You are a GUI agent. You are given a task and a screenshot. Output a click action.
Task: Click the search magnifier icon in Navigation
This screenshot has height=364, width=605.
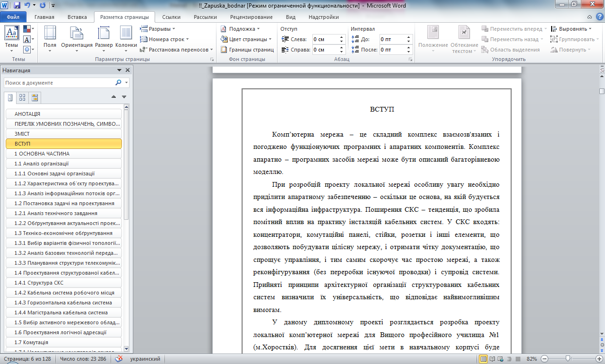pyautogui.click(x=118, y=83)
